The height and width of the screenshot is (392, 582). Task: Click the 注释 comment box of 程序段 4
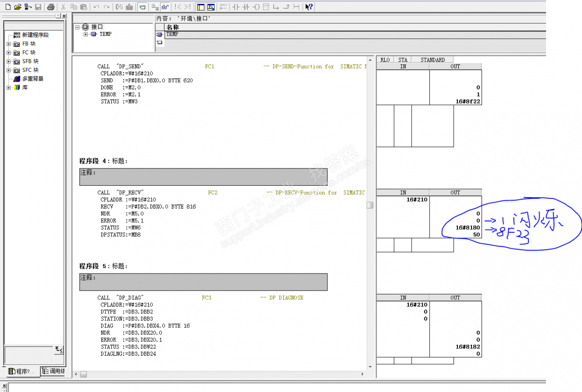coord(203,177)
